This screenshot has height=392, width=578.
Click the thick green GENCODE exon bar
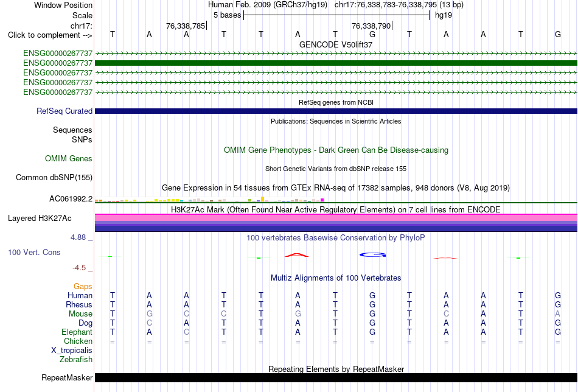tap(336, 63)
